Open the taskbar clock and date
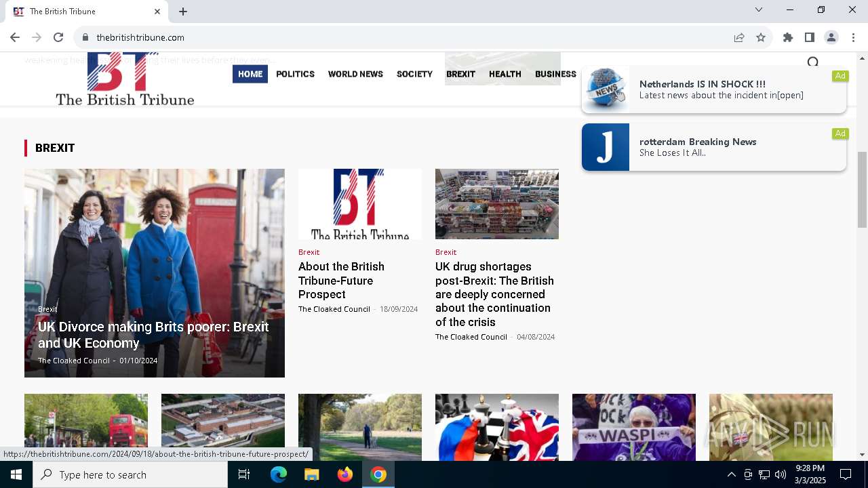Viewport: 868px width, 488px height. pyautogui.click(x=810, y=474)
